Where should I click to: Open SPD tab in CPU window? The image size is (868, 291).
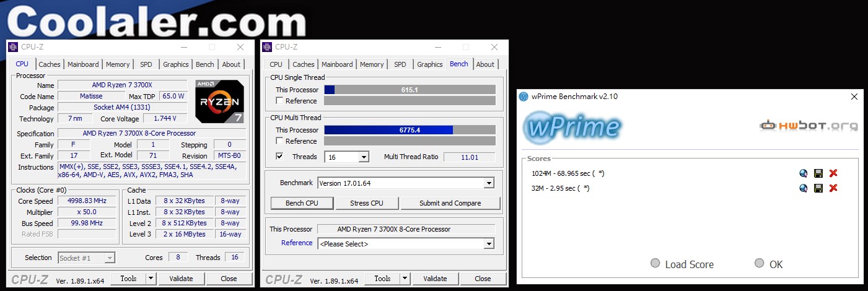pyautogui.click(x=146, y=64)
